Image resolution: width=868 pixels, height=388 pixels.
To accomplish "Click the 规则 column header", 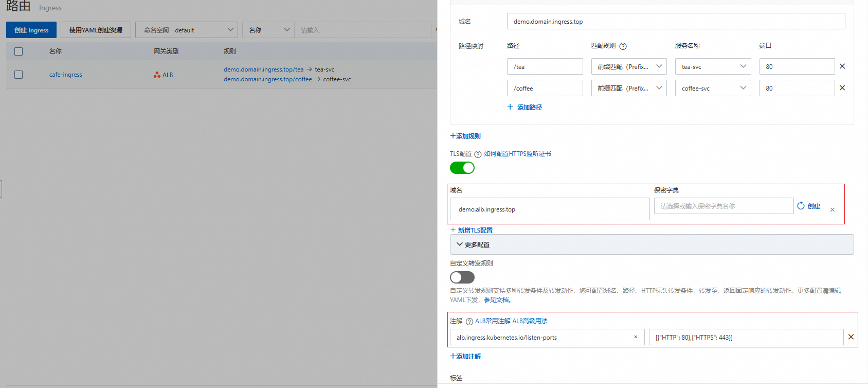I will click(230, 51).
